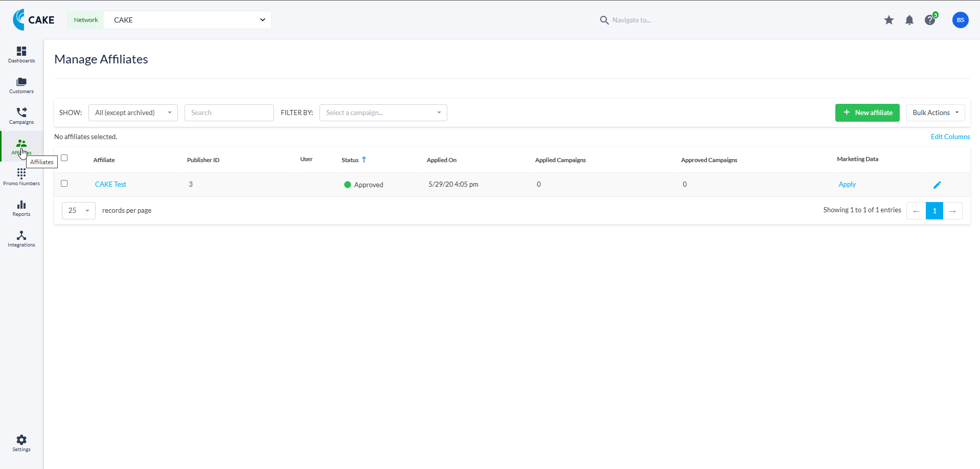This screenshot has width=980, height=469.
Task: Click Publisher ID value 3
Action: coord(191,184)
